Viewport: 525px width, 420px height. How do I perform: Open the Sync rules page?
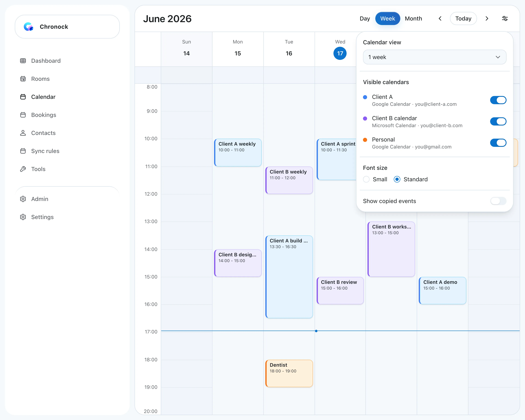pyautogui.click(x=45, y=151)
